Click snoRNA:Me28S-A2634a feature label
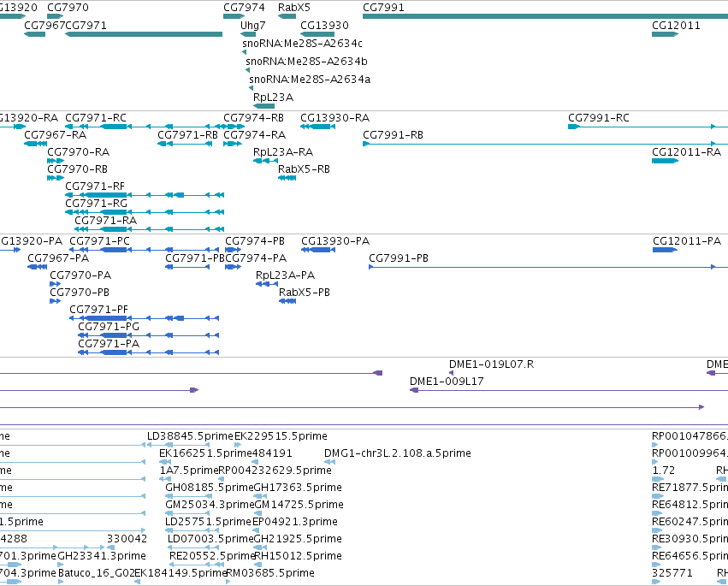 point(310,79)
